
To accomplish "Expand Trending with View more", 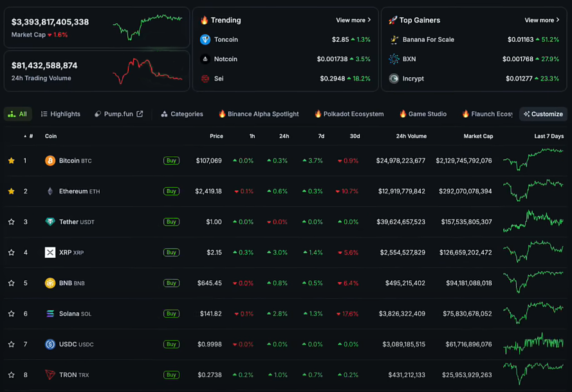I will click(x=353, y=21).
